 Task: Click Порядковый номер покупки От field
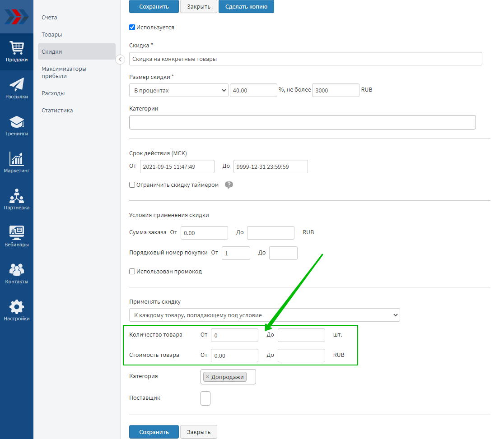[236, 253]
